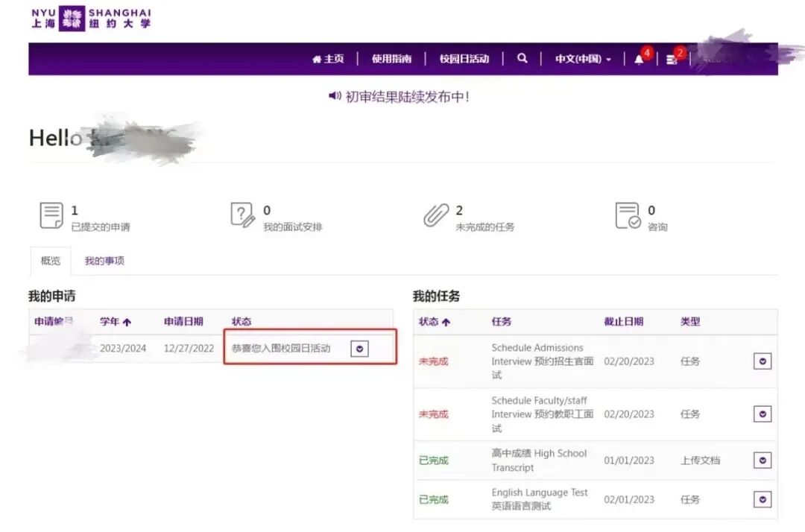
Task: Click the NYU Shanghai university logo
Action: [x=89, y=19]
